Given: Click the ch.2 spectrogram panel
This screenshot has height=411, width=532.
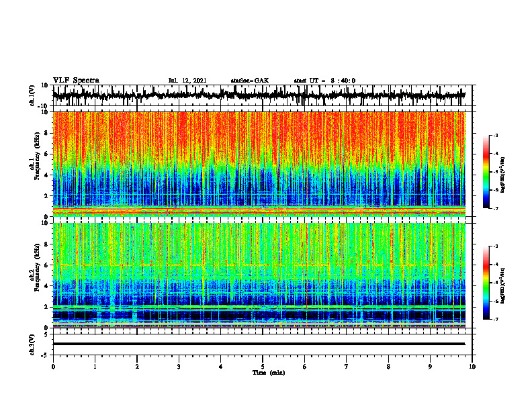Looking at the screenshot, I should [x=259, y=275].
